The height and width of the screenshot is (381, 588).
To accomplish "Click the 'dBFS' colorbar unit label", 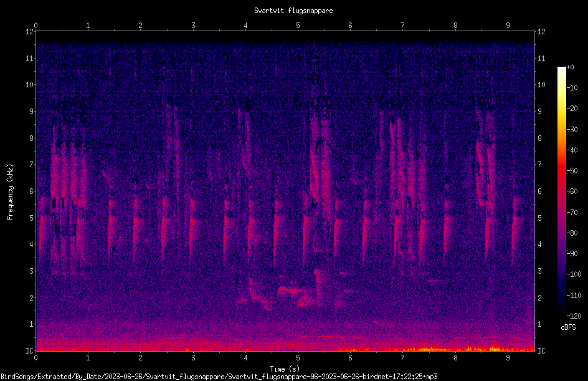I will tap(568, 327).
